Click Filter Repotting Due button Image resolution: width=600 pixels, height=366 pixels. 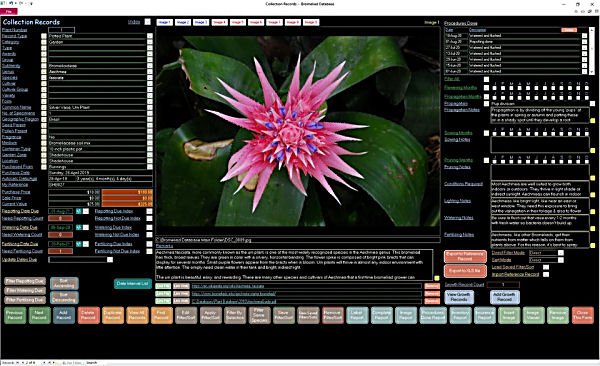25,281
